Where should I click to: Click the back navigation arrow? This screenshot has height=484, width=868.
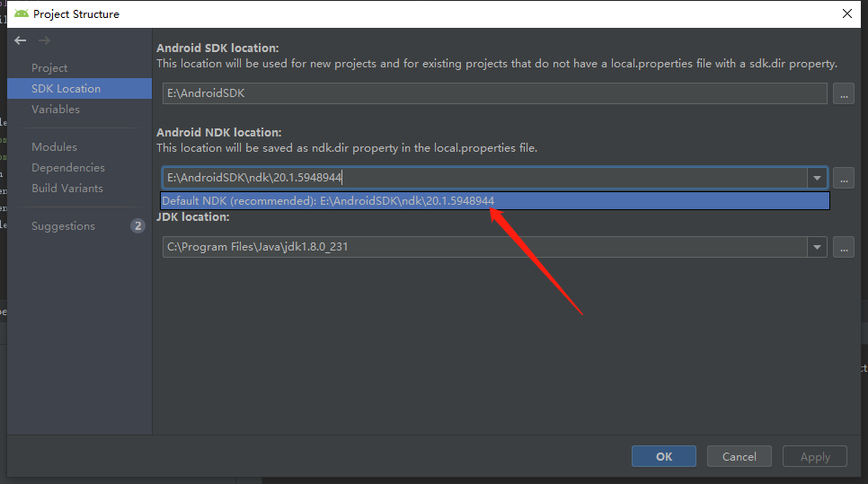tap(21, 40)
